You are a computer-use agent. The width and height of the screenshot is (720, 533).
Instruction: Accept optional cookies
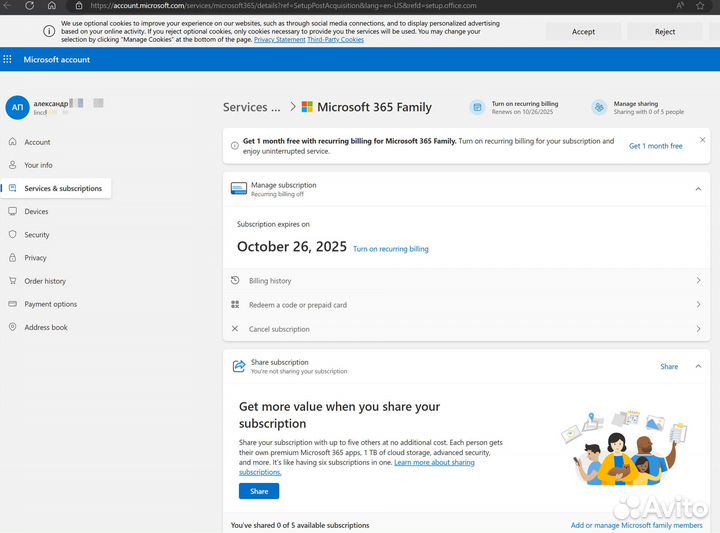pyautogui.click(x=583, y=32)
